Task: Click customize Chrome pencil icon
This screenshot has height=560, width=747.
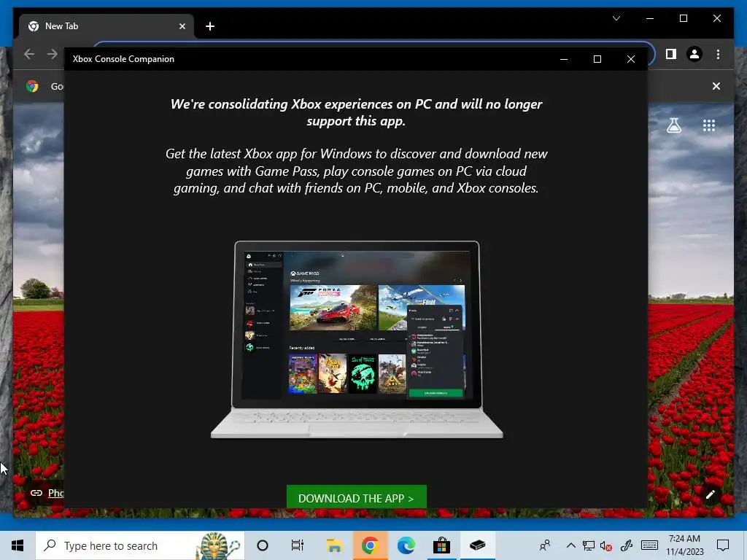Action: [711, 494]
